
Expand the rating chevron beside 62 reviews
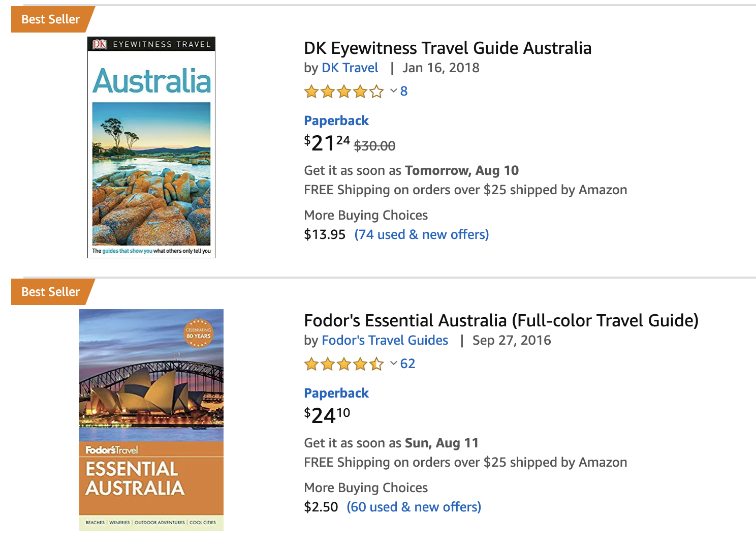click(393, 364)
